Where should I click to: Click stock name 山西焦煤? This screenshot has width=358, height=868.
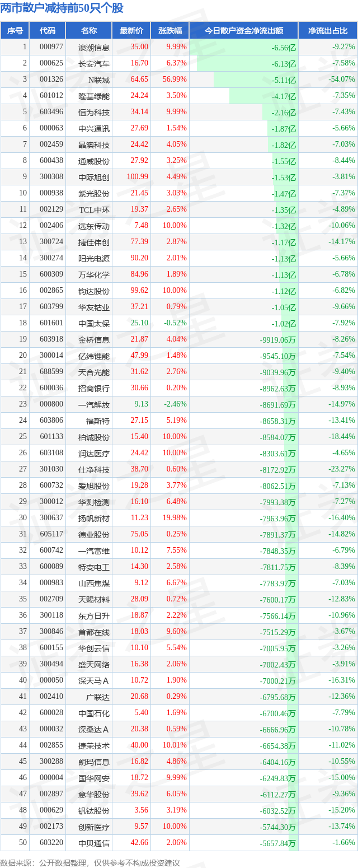pos(94,583)
